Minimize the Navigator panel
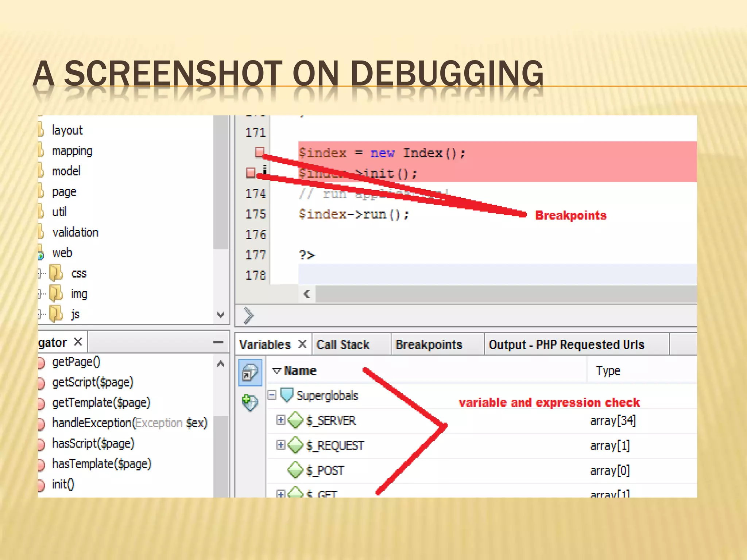This screenshot has height=560, width=747. click(x=218, y=342)
